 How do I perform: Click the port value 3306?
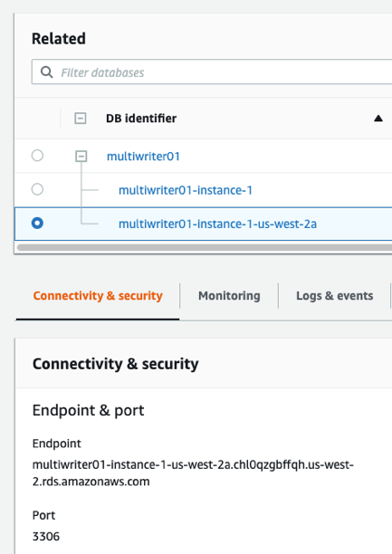(46, 536)
